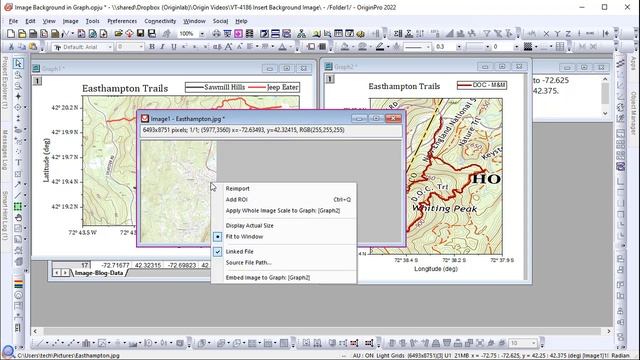The height and width of the screenshot is (360, 640).
Task: Choose Add ROI from the context menu
Action: coord(237,200)
